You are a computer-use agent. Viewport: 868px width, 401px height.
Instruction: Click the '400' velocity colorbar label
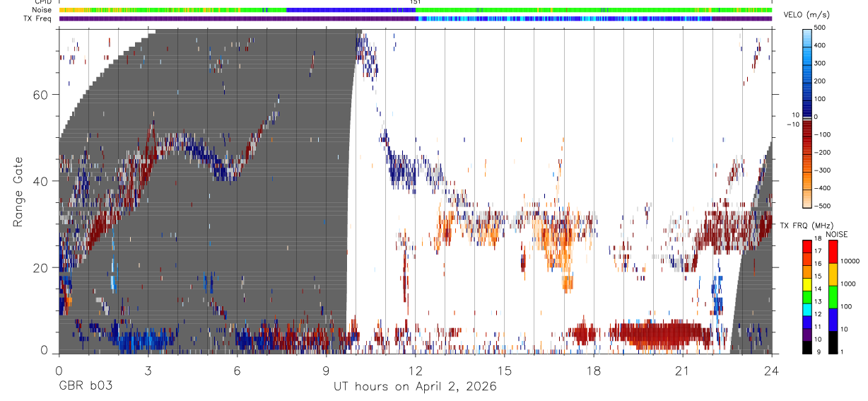point(820,46)
